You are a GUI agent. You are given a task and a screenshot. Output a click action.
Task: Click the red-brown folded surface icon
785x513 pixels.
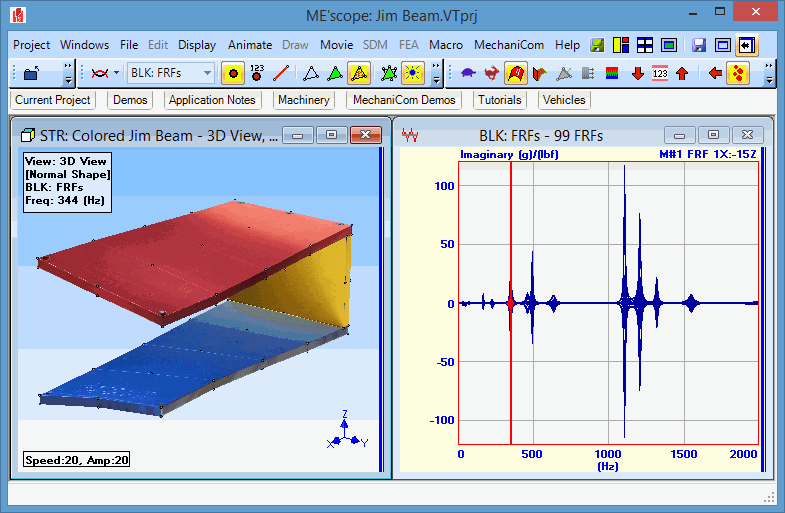[540, 74]
